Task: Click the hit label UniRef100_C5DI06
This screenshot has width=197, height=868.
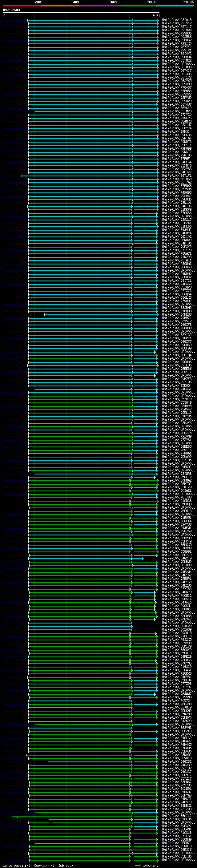Action: coord(177,856)
